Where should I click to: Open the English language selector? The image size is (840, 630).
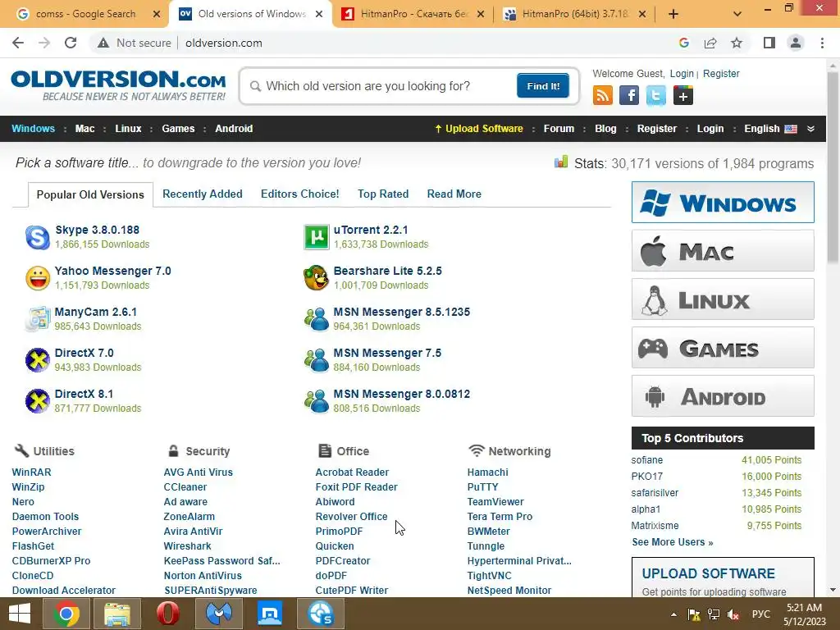(769, 129)
